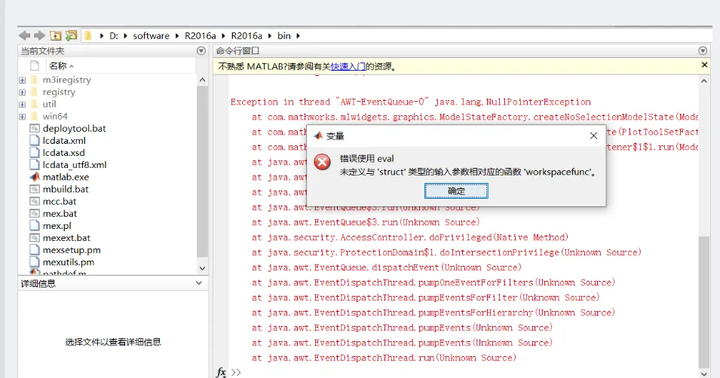Viewport: 720px width, 378px height.
Task: Expand the util folder
Action: coord(22,104)
